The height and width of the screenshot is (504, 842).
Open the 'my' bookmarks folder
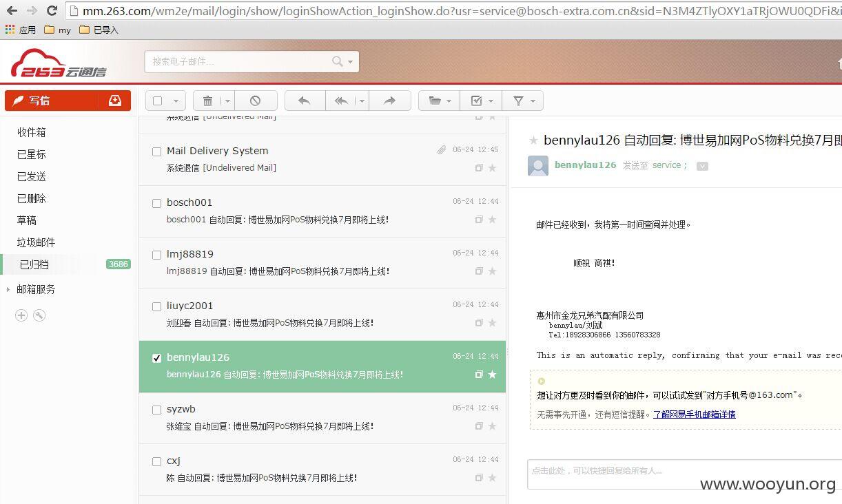[x=57, y=30]
